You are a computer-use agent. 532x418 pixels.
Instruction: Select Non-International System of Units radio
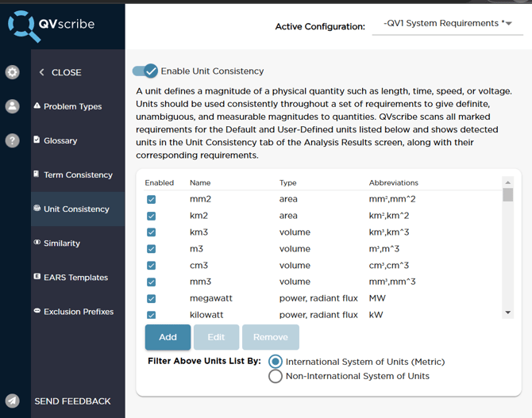click(x=276, y=376)
